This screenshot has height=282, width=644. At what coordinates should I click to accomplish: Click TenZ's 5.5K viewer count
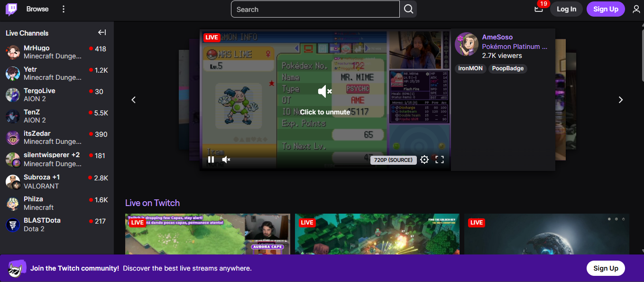101,113
